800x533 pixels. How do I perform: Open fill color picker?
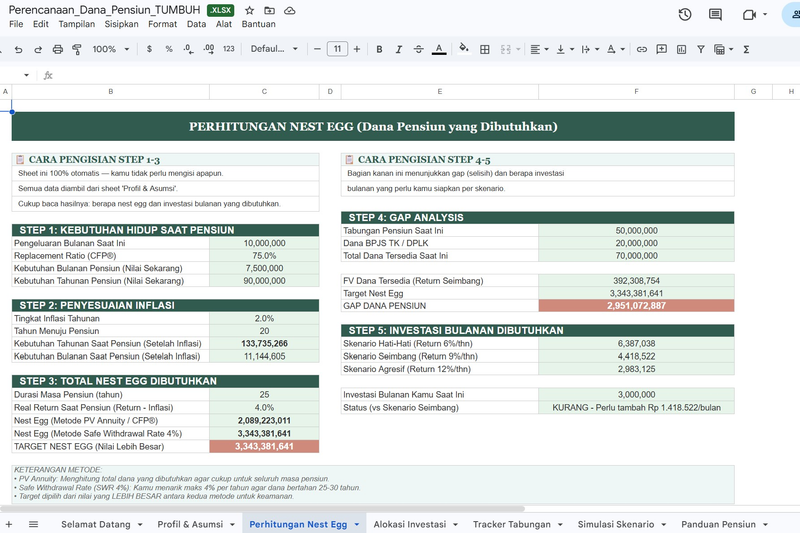(x=464, y=49)
